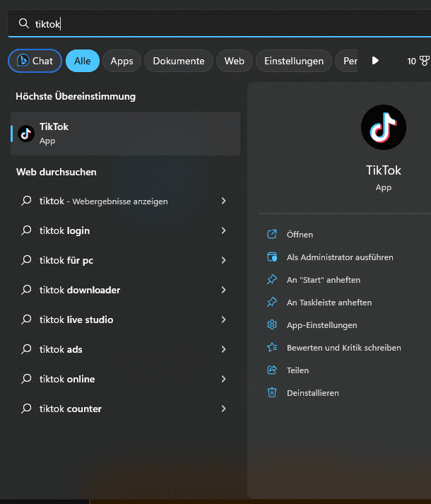Image resolution: width=431 pixels, height=504 pixels.
Task: Click the star icon for Bewerten und Kritik
Action: point(272,347)
